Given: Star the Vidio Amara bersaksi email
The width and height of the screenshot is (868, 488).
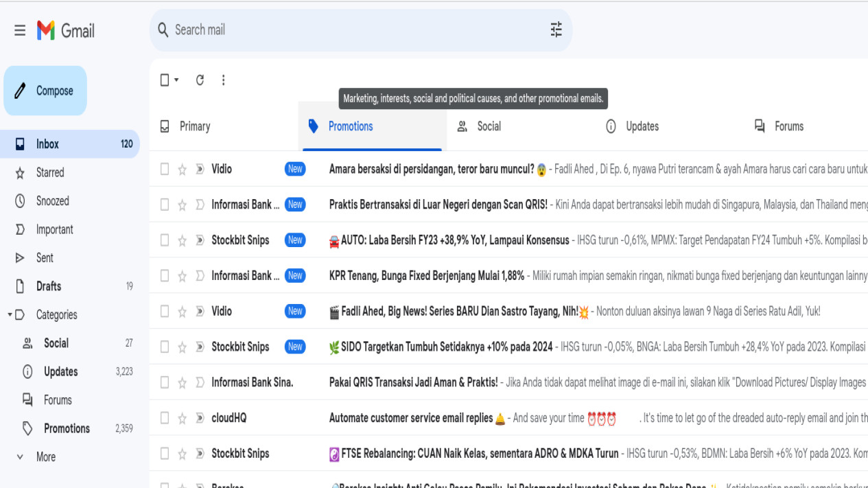Looking at the screenshot, I should click(x=183, y=170).
